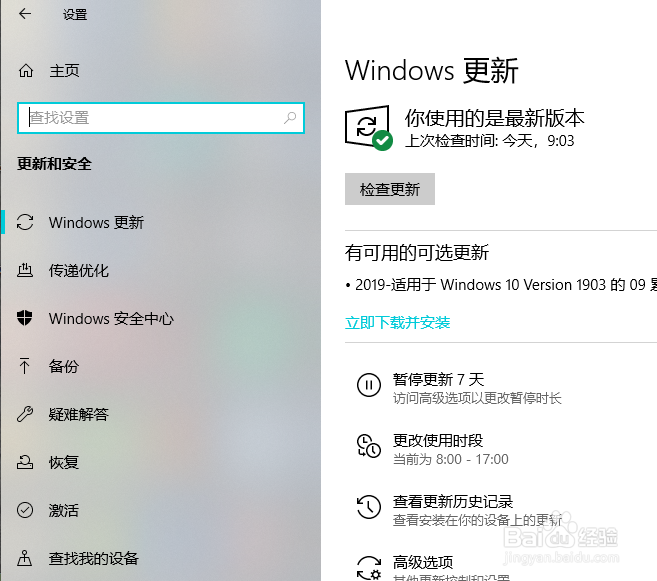Open 高级选项 settings
657x581 pixels.
click(x=423, y=562)
